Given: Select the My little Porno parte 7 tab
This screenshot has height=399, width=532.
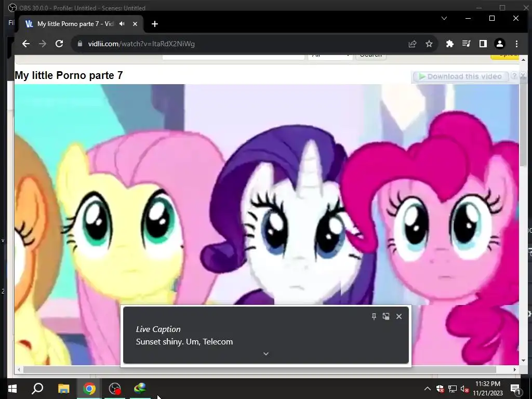Looking at the screenshot, I should pyautogui.click(x=75, y=24).
